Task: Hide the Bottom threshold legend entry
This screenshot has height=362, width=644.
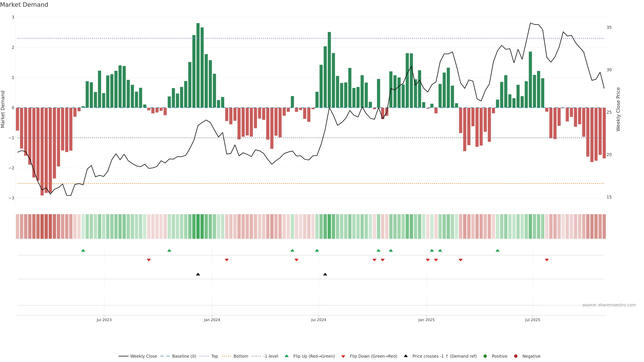Action: coord(240,356)
